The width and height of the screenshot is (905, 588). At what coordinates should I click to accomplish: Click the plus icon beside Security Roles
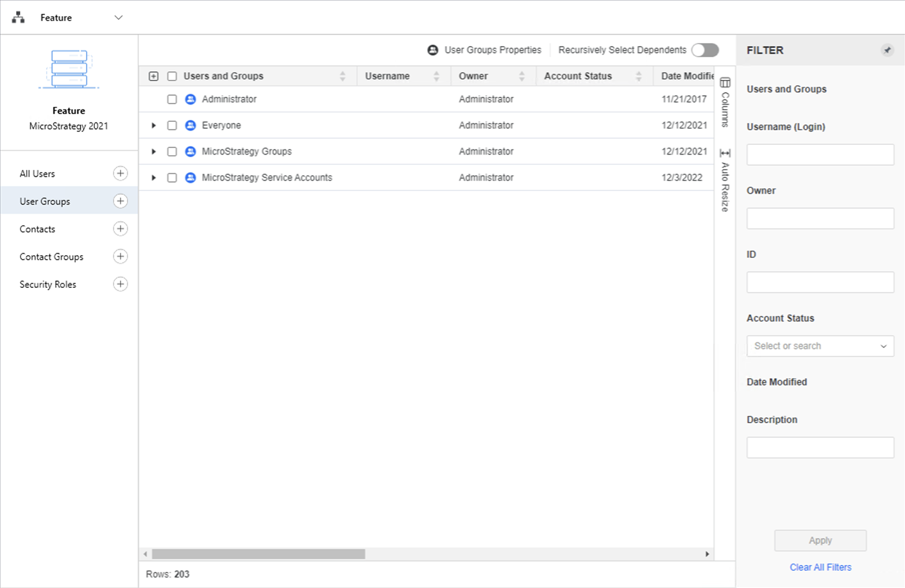pos(120,284)
